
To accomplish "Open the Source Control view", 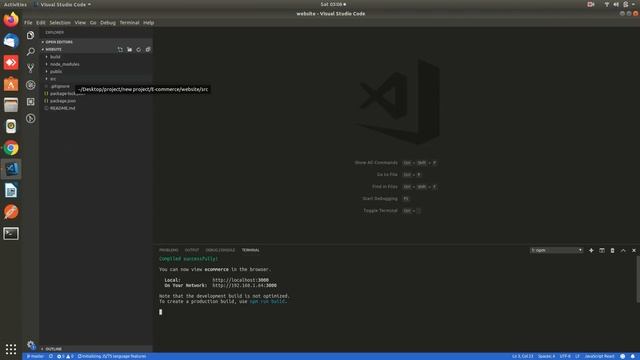I will tap(30, 68).
